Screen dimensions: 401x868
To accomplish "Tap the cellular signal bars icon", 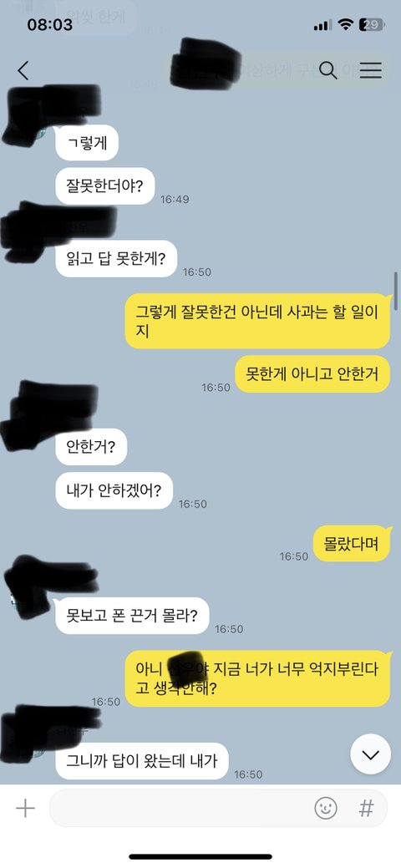I will (x=322, y=25).
